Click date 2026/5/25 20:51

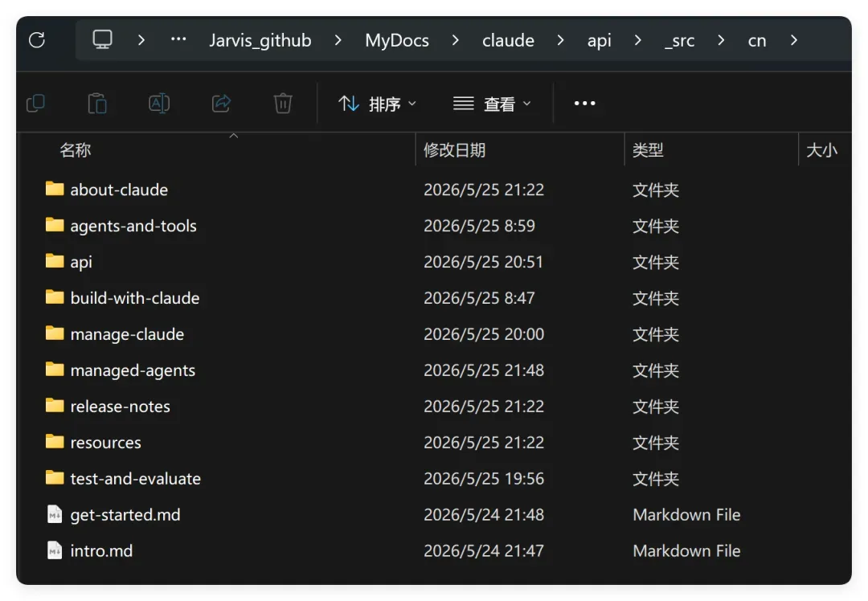pyautogui.click(x=484, y=262)
